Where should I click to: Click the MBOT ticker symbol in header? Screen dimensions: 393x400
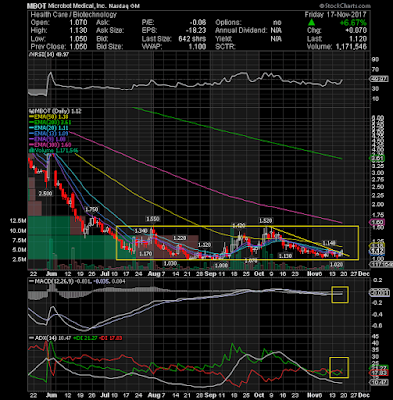point(36,6)
